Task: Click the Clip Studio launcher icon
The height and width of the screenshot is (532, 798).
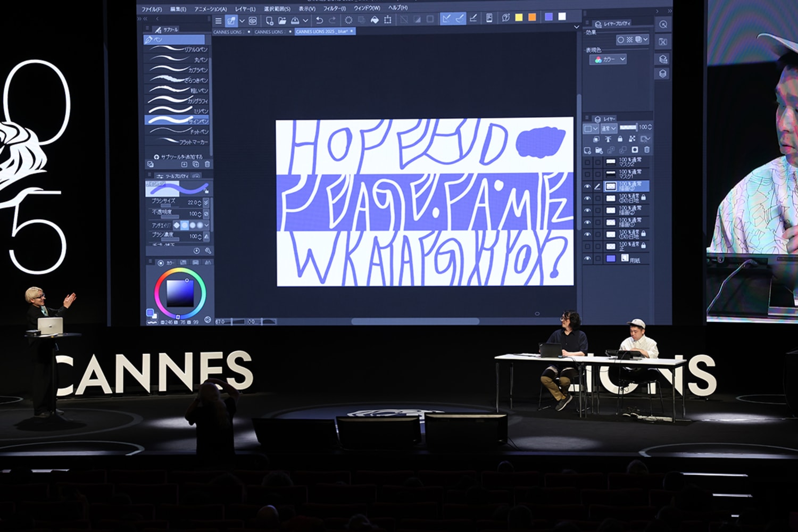Action: (x=253, y=21)
